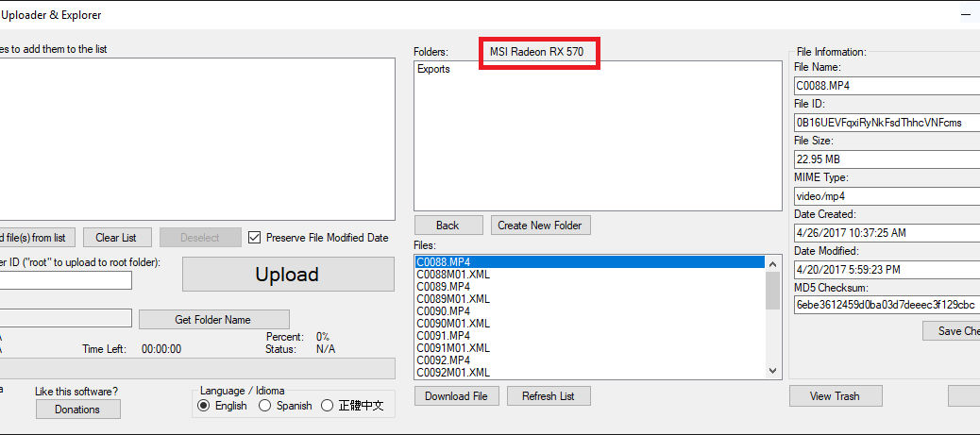Open the Exports folder entry
The height and width of the screenshot is (435, 980).
click(433, 69)
